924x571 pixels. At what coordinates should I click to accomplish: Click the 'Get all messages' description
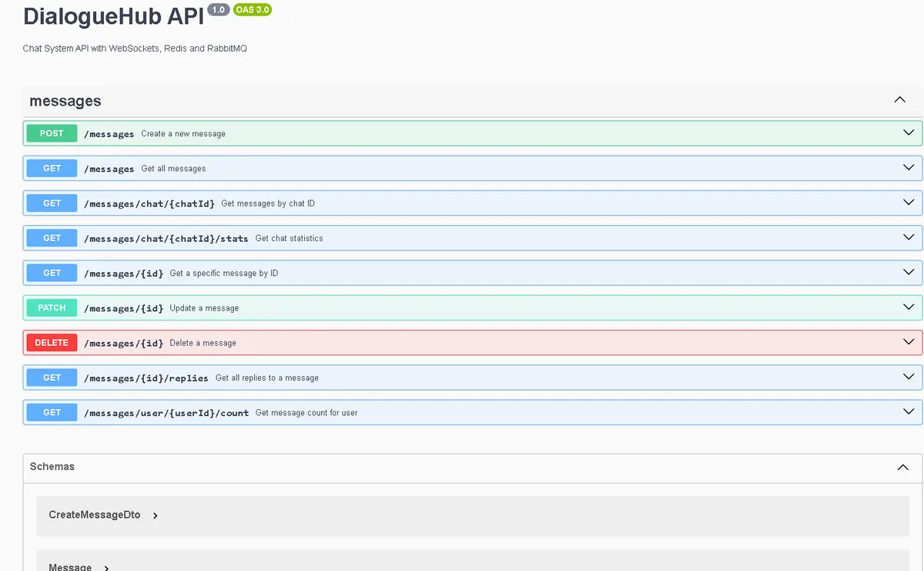(x=173, y=169)
